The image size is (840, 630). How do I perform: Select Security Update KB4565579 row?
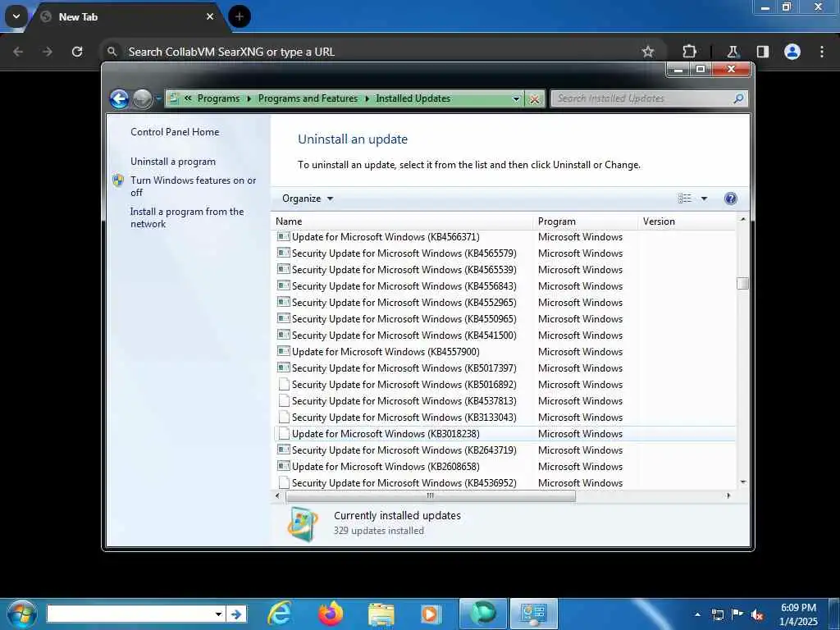(x=505, y=253)
